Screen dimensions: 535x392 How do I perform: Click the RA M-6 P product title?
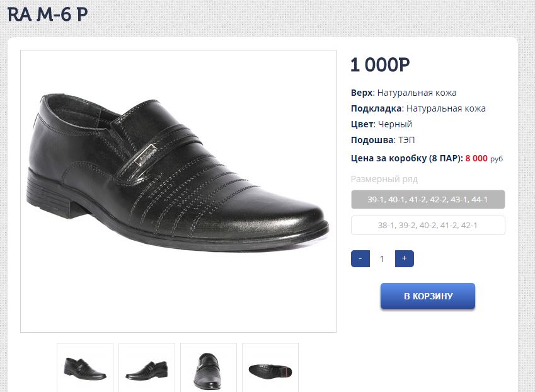pos(47,14)
